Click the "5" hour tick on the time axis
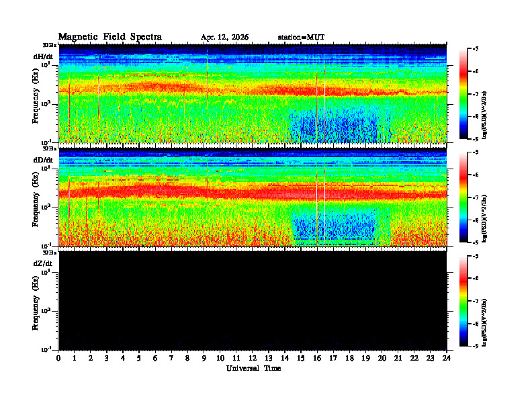 click(139, 359)
